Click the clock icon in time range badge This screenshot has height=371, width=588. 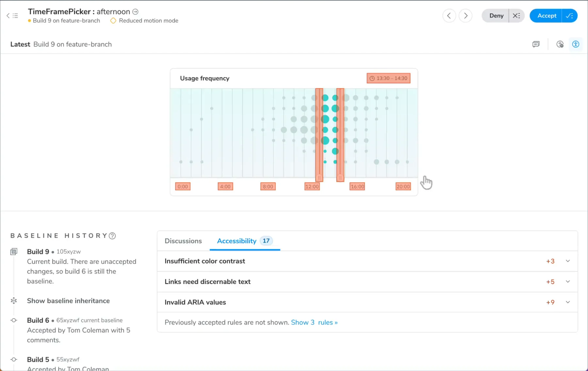pyautogui.click(x=372, y=78)
